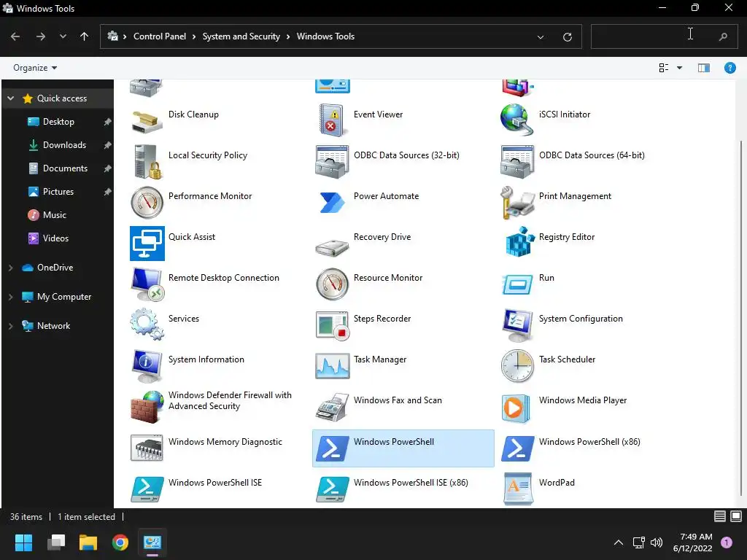Select Windows Defender Firewall brick icon
Image resolution: width=747 pixels, height=560 pixels.
click(147, 407)
